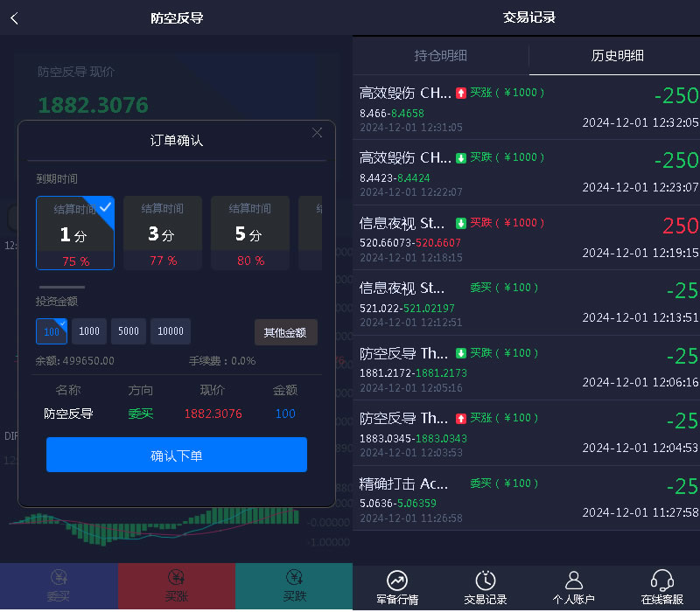Screen dimensions: 700x612
Task: Click the 订单确认 dialog title
Action: pyautogui.click(x=177, y=141)
